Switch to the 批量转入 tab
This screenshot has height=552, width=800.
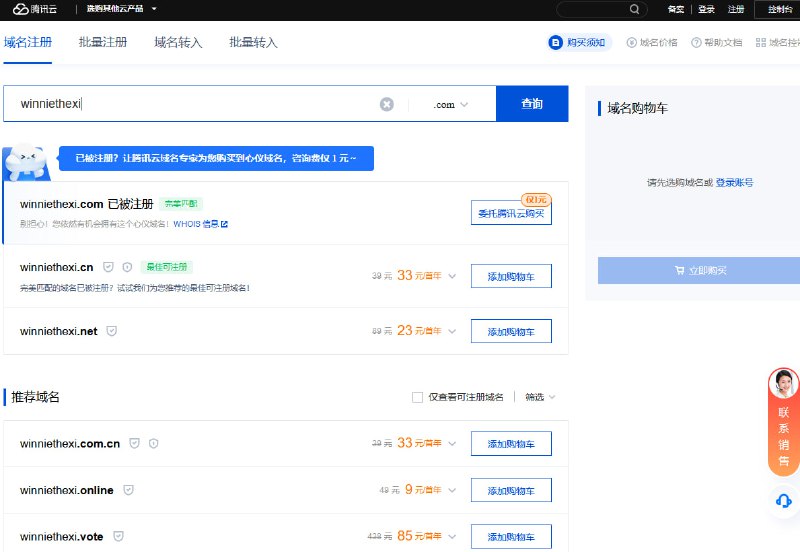[254, 42]
